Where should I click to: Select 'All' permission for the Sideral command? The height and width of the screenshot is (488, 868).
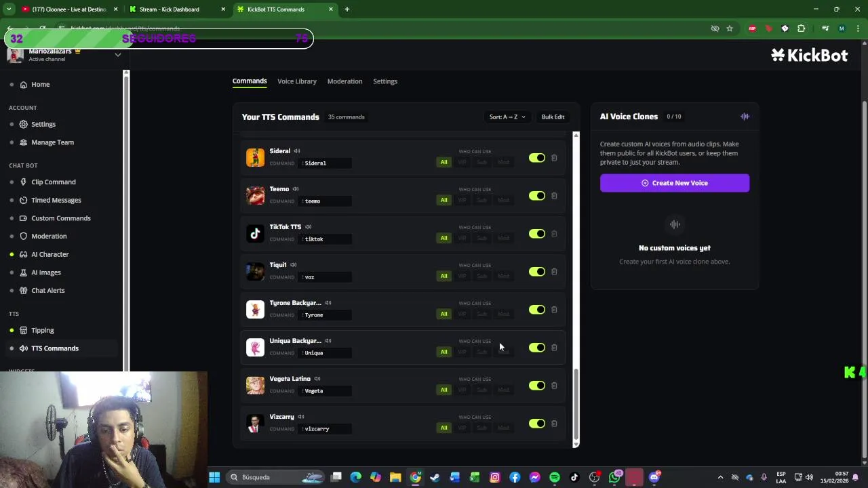click(444, 162)
